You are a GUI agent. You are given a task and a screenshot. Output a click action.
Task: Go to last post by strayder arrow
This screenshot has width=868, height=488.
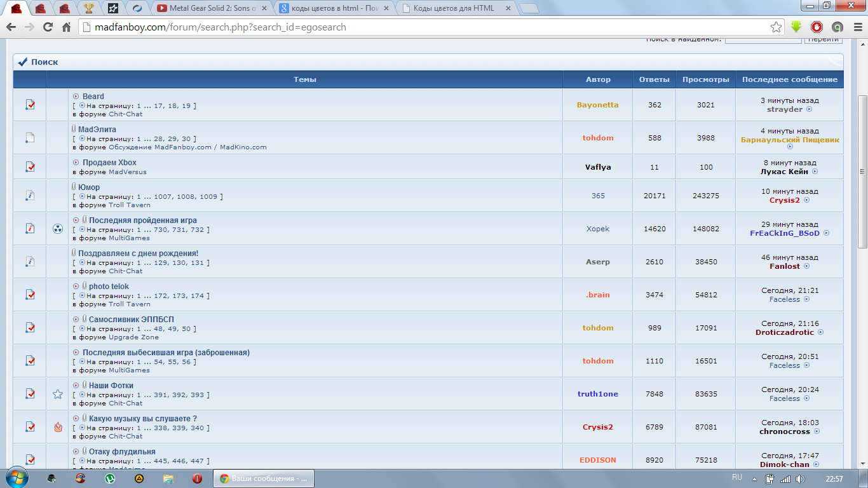[810, 109]
